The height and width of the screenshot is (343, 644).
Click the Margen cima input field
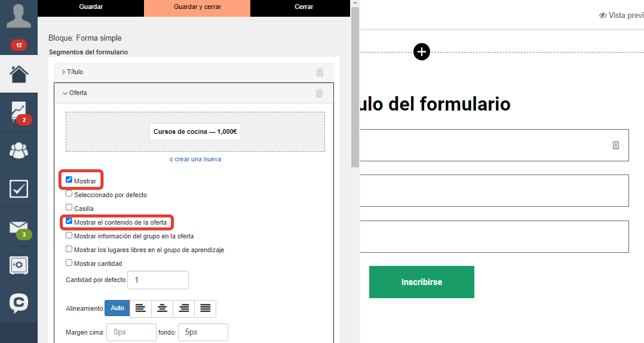pos(131,332)
